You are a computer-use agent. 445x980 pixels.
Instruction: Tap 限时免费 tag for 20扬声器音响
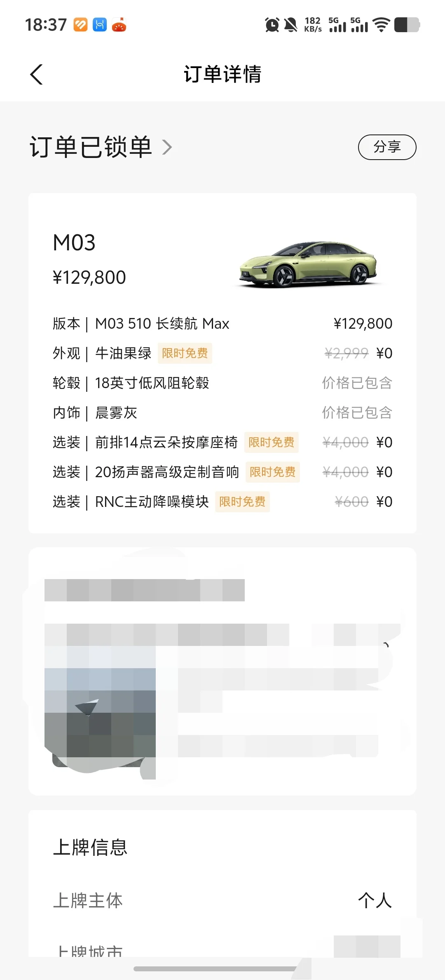click(x=272, y=472)
